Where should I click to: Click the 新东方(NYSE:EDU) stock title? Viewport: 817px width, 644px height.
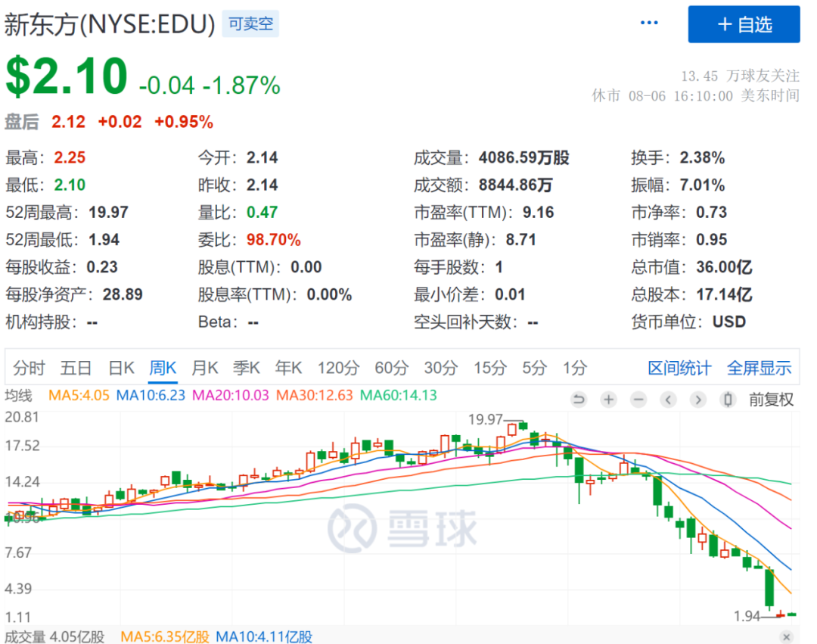[x=110, y=24]
